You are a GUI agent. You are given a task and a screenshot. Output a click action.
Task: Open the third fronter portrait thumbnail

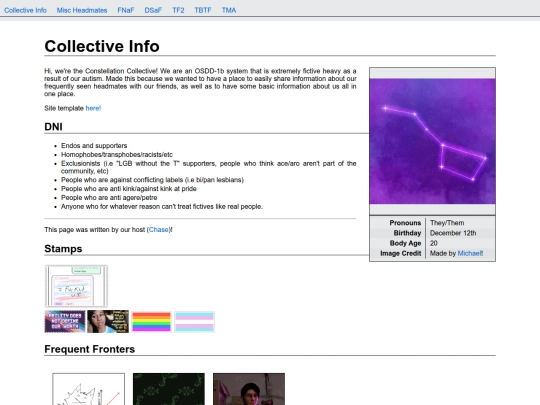249,389
